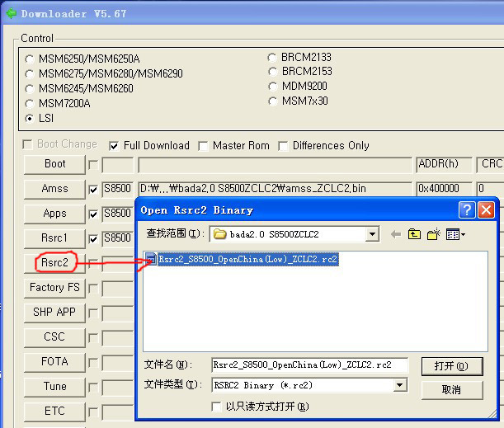The height and width of the screenshot is (428, 504).
Task: Check the ETC row checkbox
Action: (x=93, y=412)
